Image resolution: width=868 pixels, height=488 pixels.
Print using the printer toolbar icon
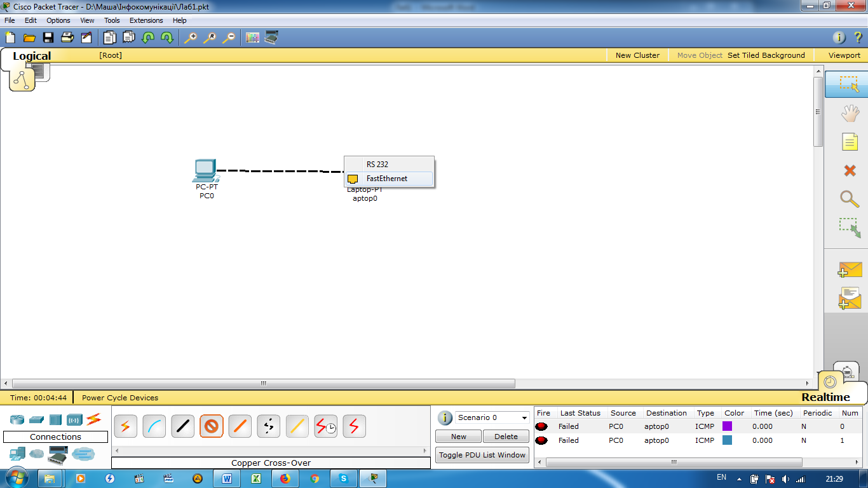point(67,37)
